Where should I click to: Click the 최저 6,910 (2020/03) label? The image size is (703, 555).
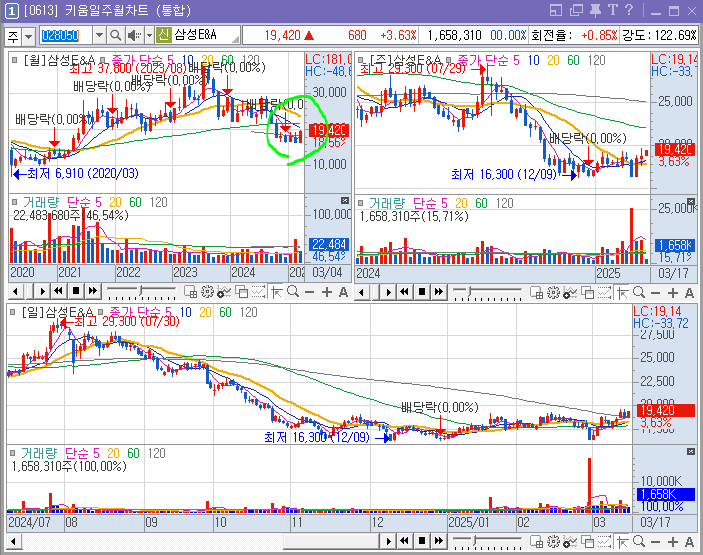tap(83, 173)
